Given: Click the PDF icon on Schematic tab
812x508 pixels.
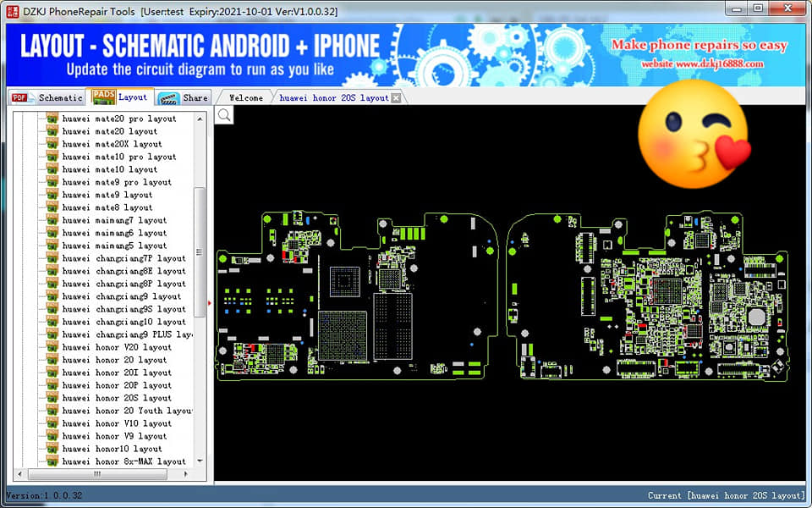Looking at the screenshot, I should (x=21, y=97).
